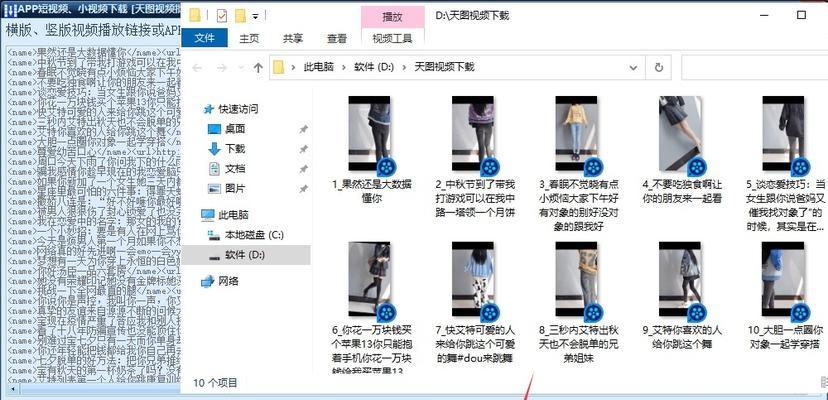
Task: Click the pin icon next to 桌面
Action: [x=303, y=129]
